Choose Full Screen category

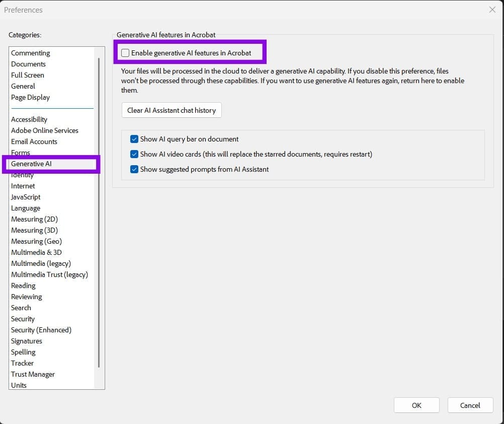click(28, 75)
